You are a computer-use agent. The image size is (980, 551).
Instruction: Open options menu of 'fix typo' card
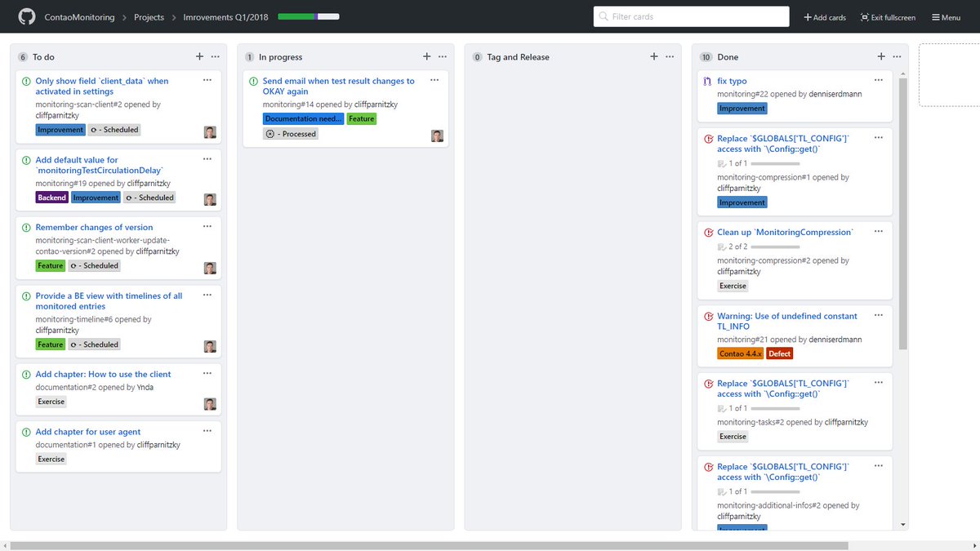[879, 80]
